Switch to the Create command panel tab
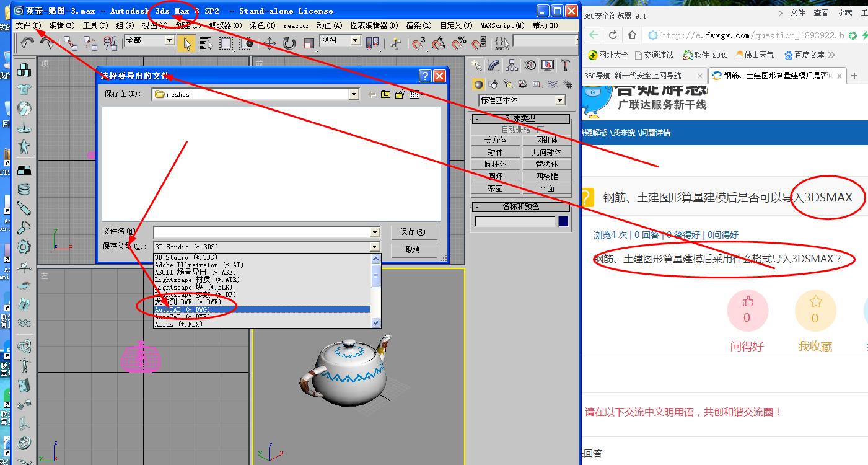 (476, 65)
